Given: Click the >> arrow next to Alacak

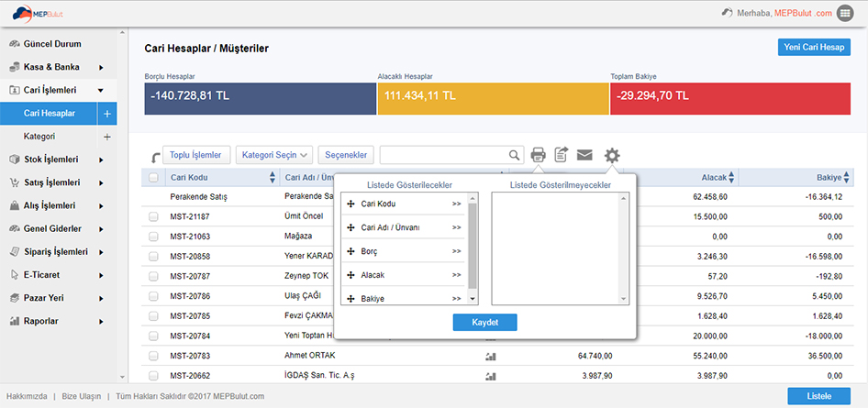Looking at the screenshot, I should pos(456,275).
